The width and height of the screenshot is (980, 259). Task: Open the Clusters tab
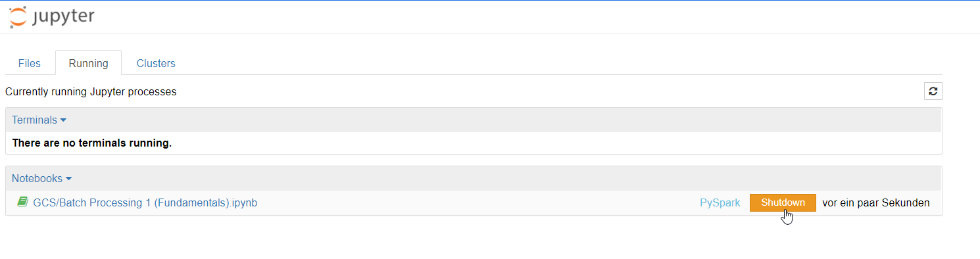(156, 63)
